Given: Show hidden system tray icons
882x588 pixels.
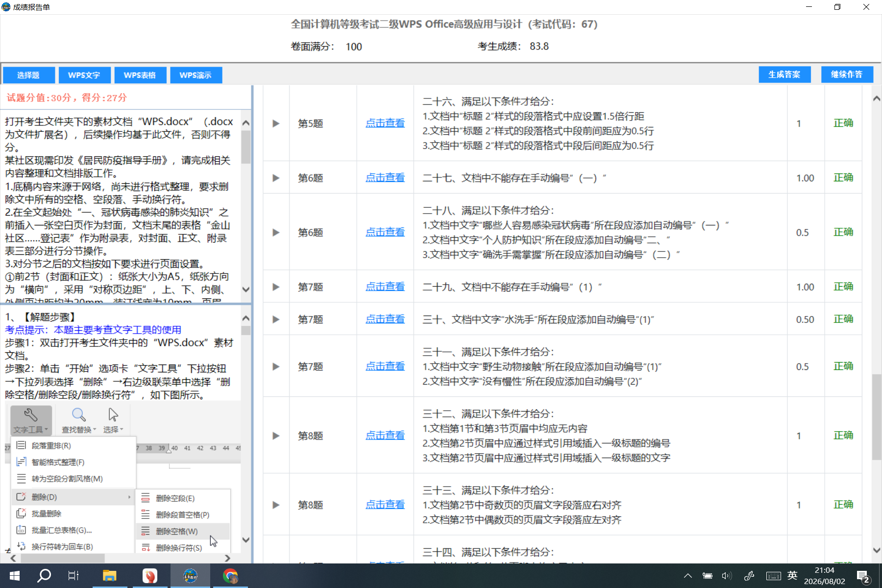Looking at the screenshot, I should pos(688,576).
